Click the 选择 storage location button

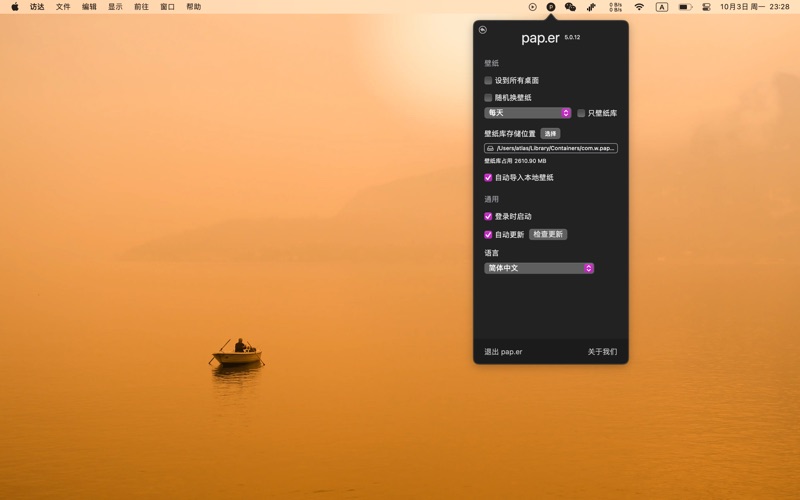coord(550,134)
